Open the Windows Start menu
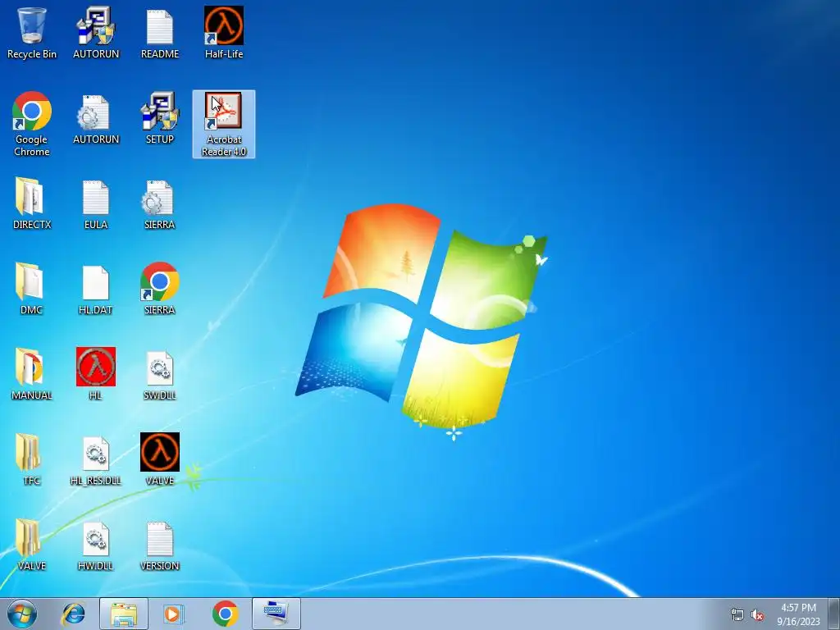This screenshot has height=630, width=840. (22, 614)
